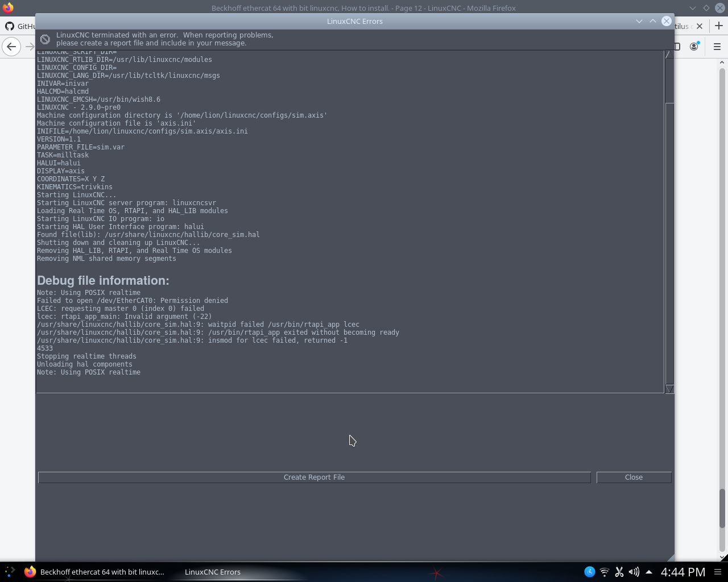Click 'COORDINATES=X Y Z' log line
The height and width of the screenshot is (582, 728).
coord(71,179)
